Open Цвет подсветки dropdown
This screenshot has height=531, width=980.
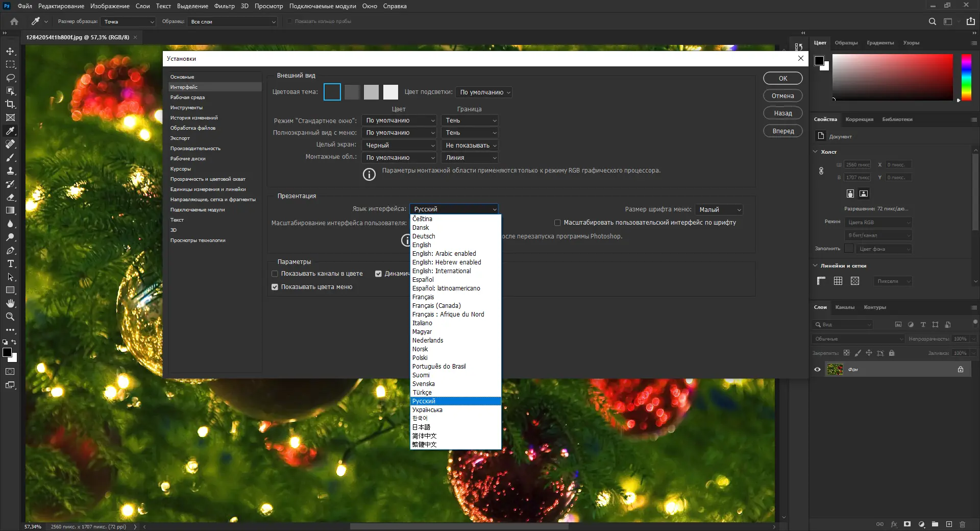[x=483, y=92]
